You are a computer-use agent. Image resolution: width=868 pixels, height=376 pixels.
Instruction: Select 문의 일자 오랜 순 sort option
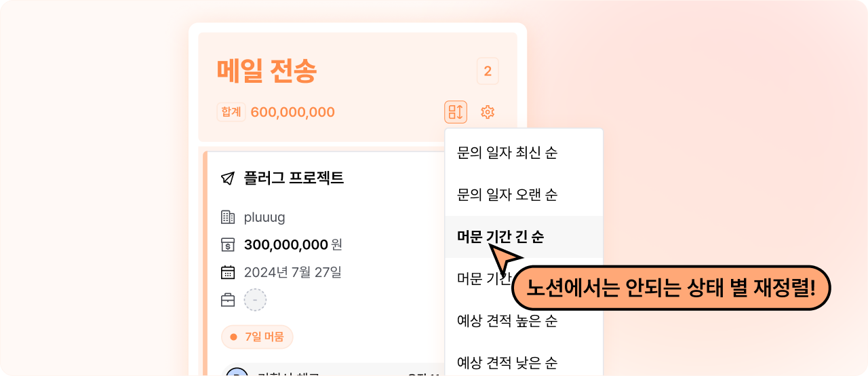(x=524, y=195)
